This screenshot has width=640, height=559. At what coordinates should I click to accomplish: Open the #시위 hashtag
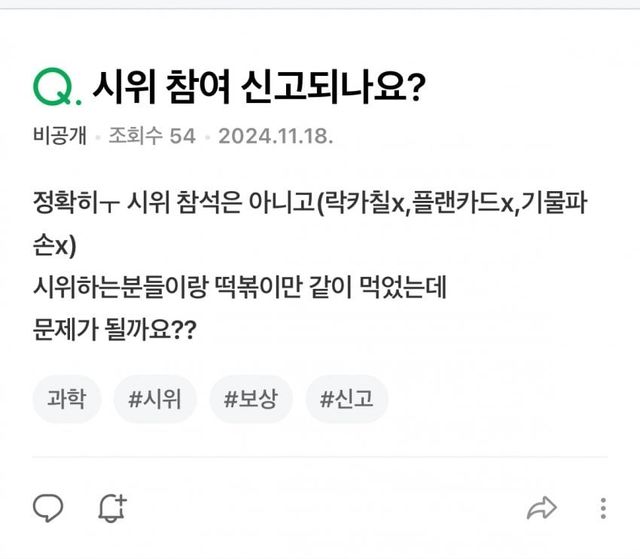pyautogui.click(x=155, y=399)
